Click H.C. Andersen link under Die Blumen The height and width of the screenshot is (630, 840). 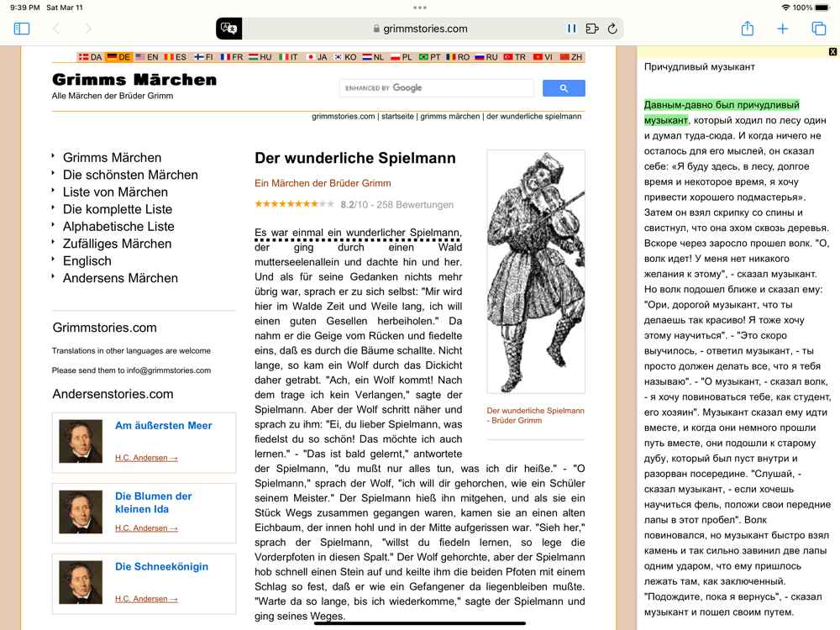(x=146, y=528)
